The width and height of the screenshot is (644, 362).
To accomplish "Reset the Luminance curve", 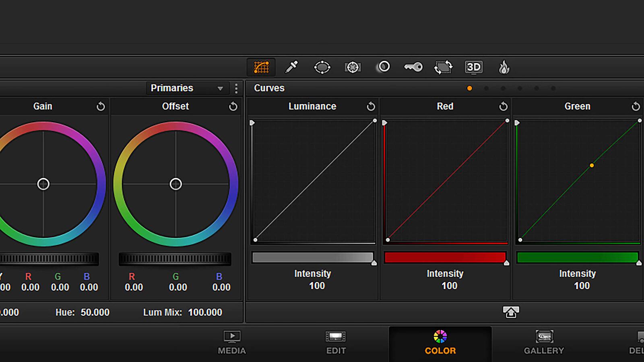I will (x=371, y=107).
